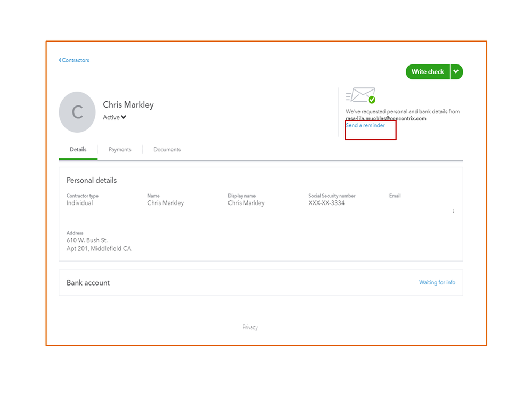This screenshot has width=532, height=399.
Task: Click the Individual contractor type value
Action: click(79, 203)
